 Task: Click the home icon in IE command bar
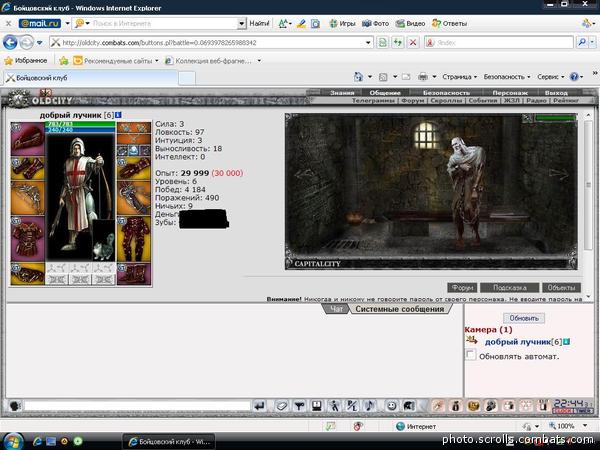(x=358, y=77)
